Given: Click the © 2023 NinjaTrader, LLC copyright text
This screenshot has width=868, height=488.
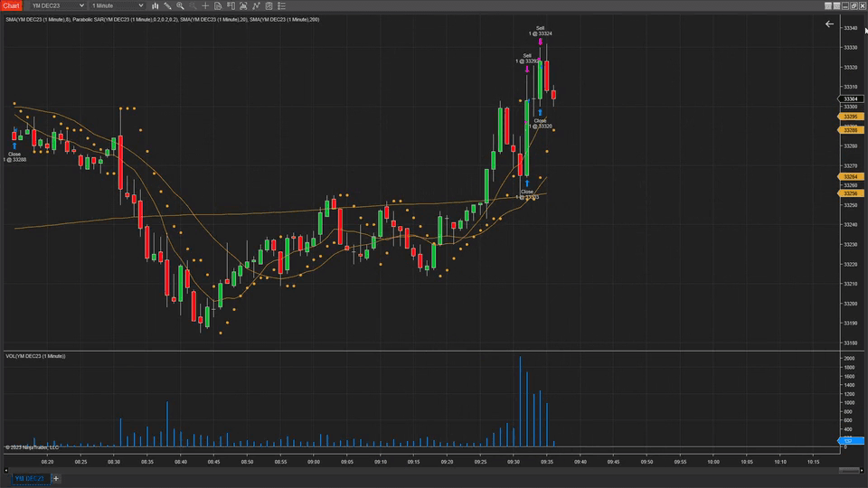Looking at the screenshot, I should click(33, 447).
